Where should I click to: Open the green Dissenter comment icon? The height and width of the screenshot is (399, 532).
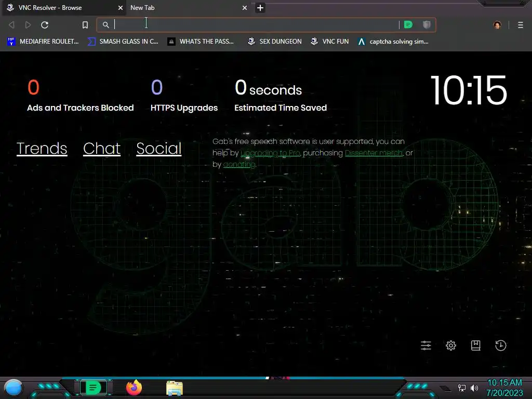tap(408, 25)
